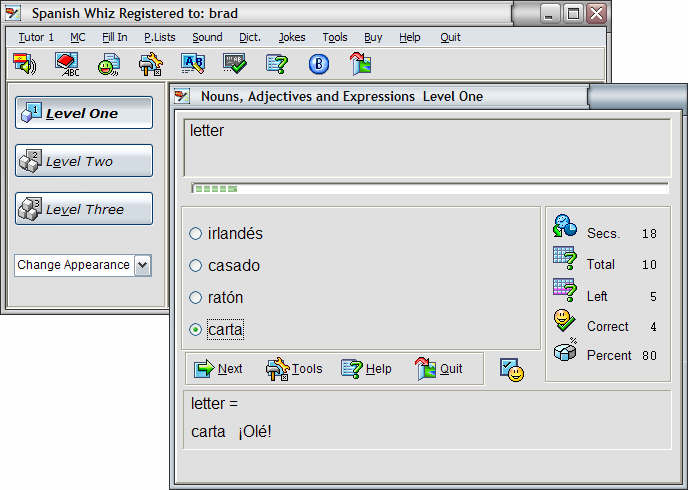Viewport: 688px width, 490px height.
Task: Click the Spanish flag sound toolbar icon
Action: coord(24,64)
